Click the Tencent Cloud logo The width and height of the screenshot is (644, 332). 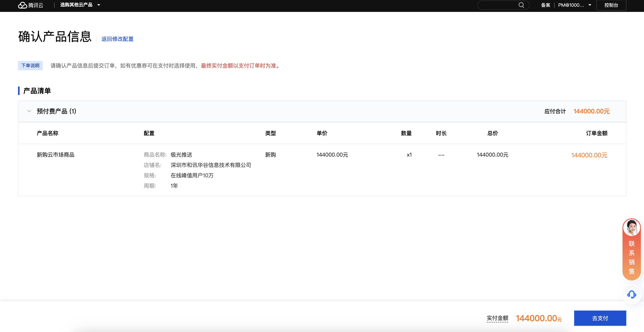click(31, 5)
